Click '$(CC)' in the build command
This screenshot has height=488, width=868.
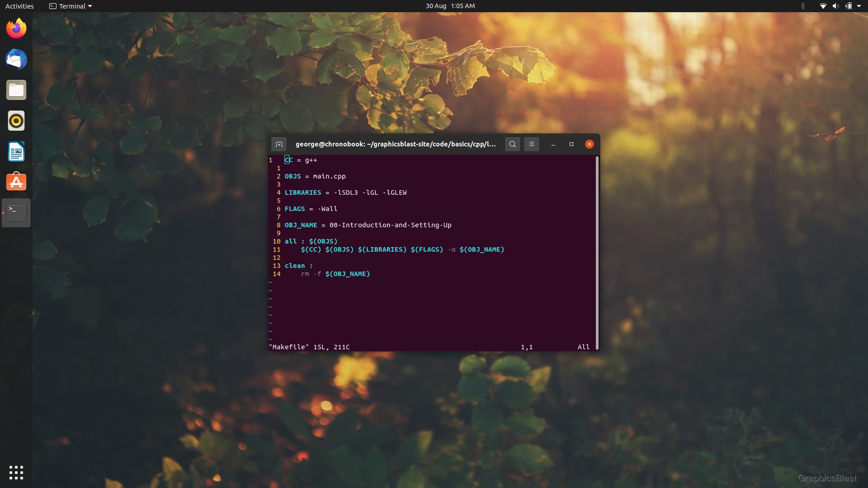(311, 249)
